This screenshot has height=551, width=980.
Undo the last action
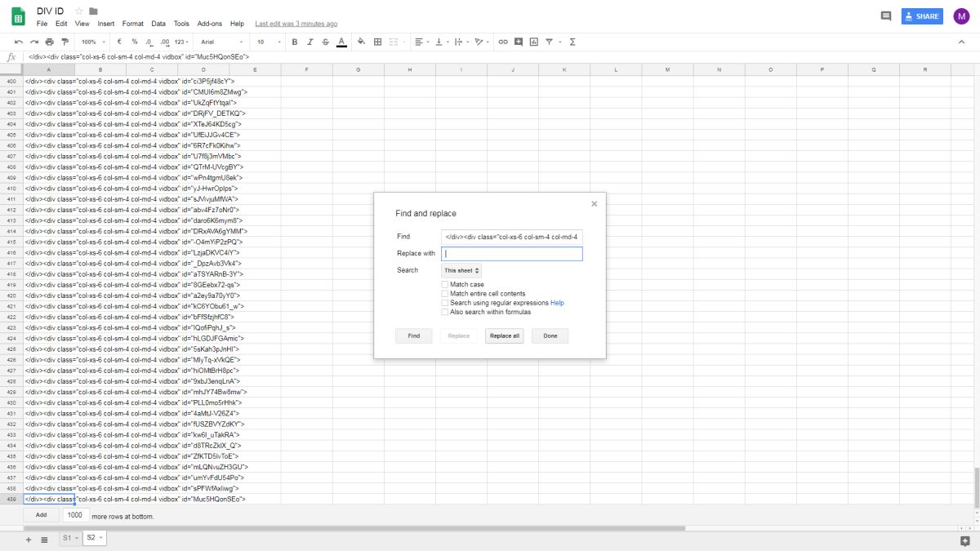click(x=19, y=42)
